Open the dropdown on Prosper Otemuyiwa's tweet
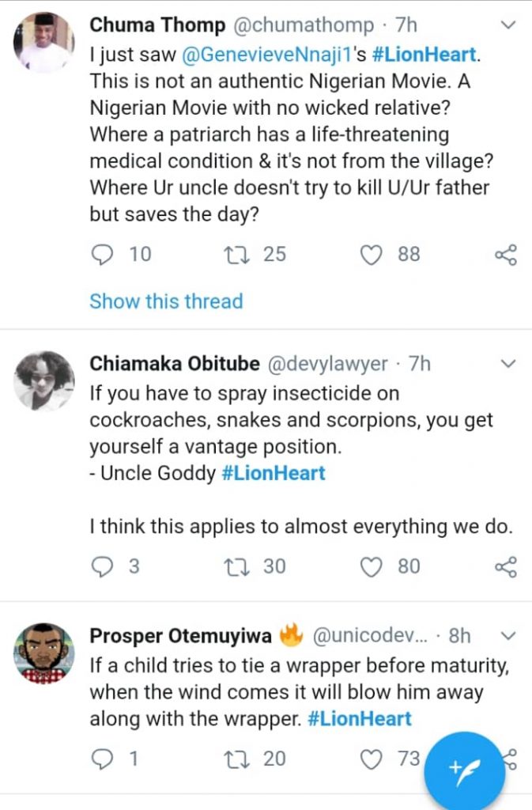532x810 pixels. [508, 636]
